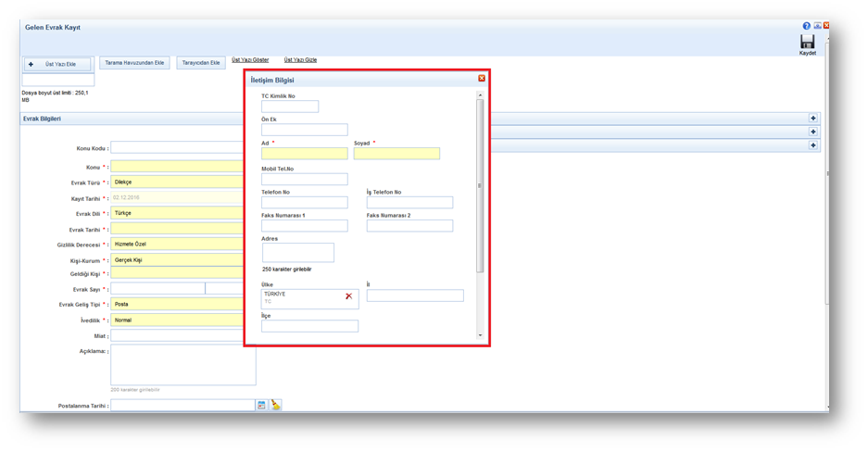
Task: Click the dialog's vertical scrollbar
Action: pos(480,185)
